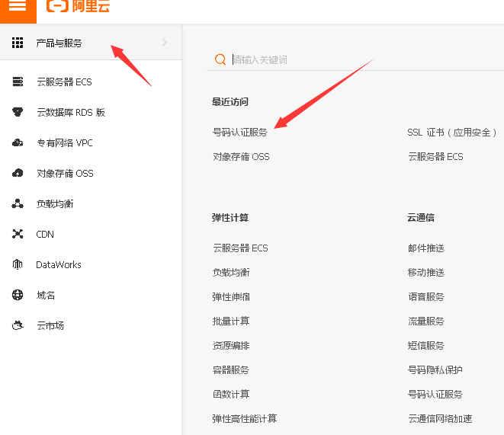Open 域名 in sidebar
Image resolution: width=504 pixels, height=435 pixels.
tap(46, 296)
